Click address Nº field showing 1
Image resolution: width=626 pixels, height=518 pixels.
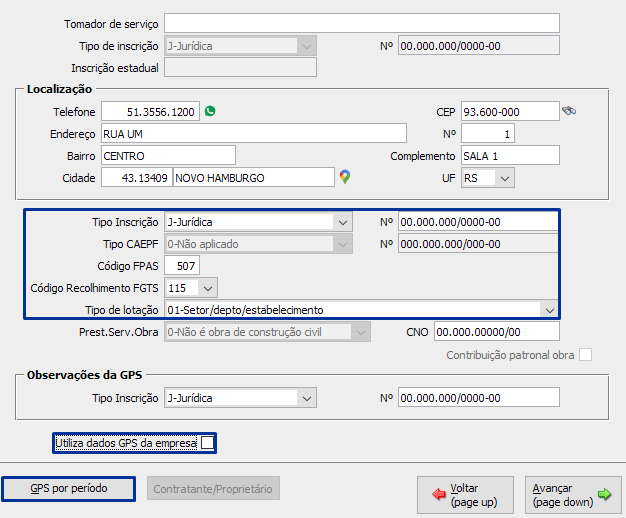pyautogui.click(x=488, y=133)
